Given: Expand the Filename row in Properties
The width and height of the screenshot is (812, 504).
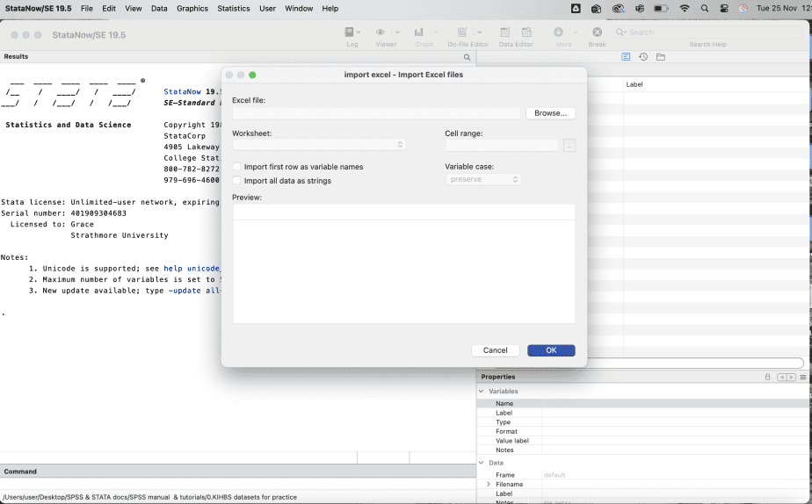Looking at the screenshot, I should click(x=489, y=485).
